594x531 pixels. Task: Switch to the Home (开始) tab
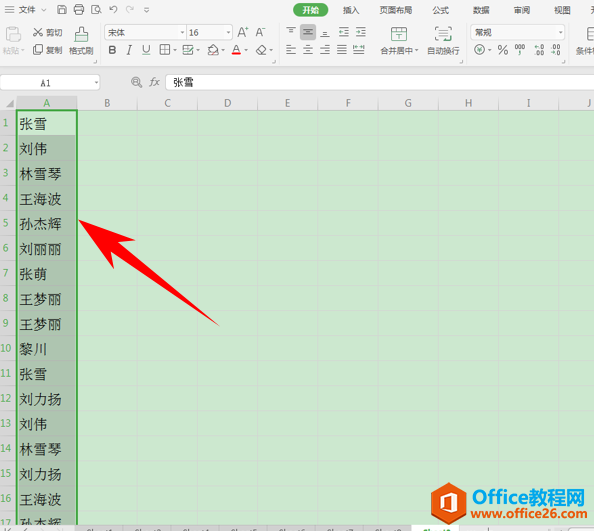[x=310, y=10]
